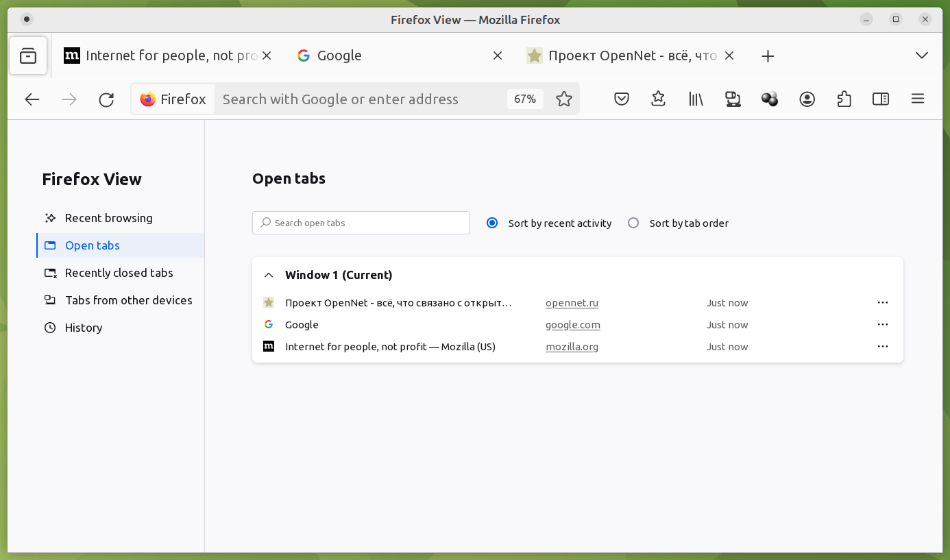Go to the History section
The width and height of the screenshot is (950, 560).
(x=83, y=328)
